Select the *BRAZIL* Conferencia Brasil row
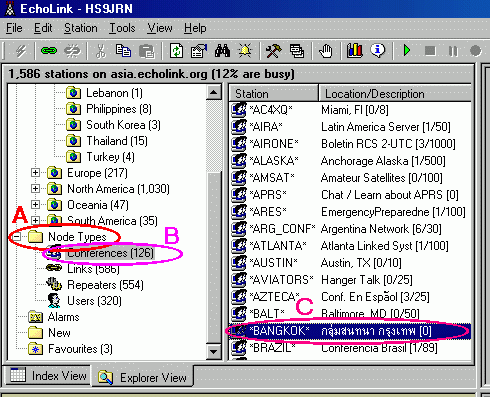Screen dimensions: 490x397 [x=350, y=348]
